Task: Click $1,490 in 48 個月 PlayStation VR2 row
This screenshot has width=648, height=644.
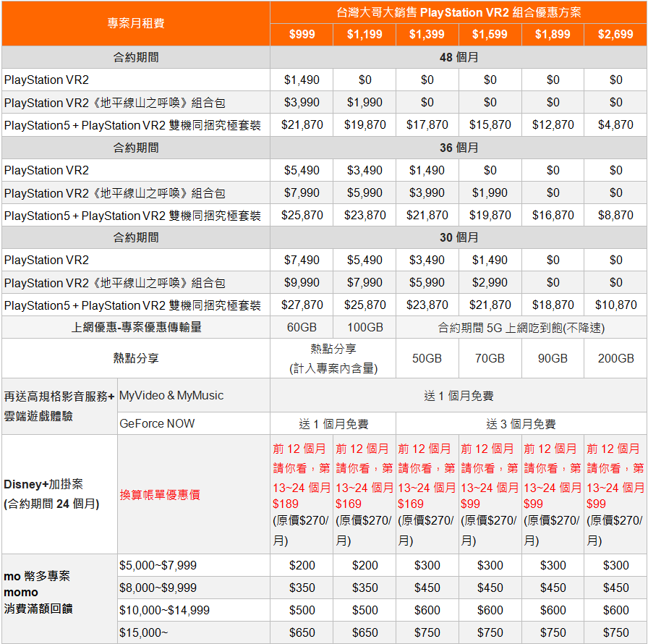Action: coord(302,80)
